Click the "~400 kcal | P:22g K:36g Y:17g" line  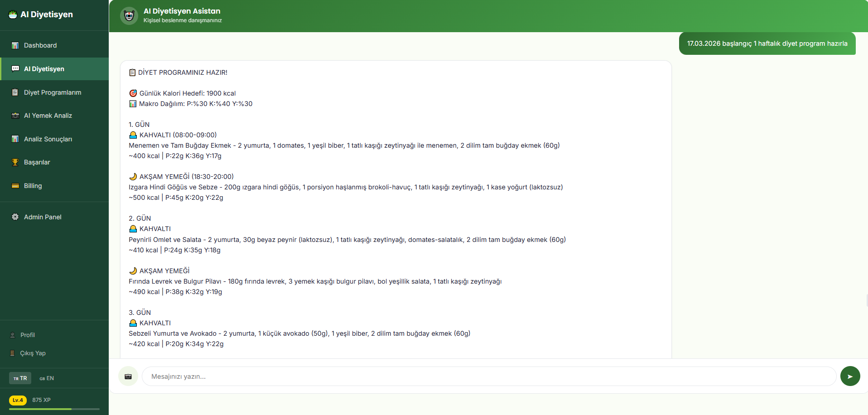coord(175,156)
